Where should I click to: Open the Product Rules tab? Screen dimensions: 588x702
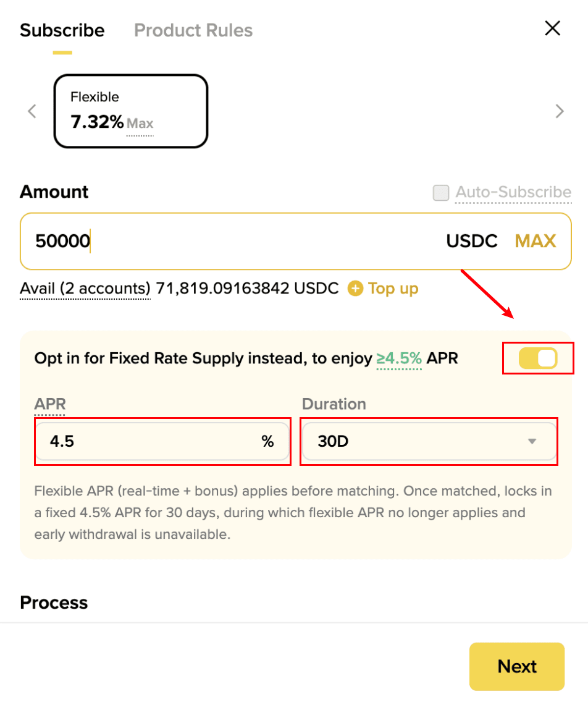coord(193,30)
